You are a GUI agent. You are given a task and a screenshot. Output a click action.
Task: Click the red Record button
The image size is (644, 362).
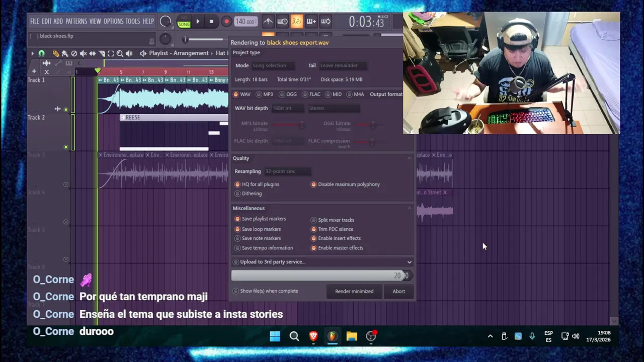[226, 22]
